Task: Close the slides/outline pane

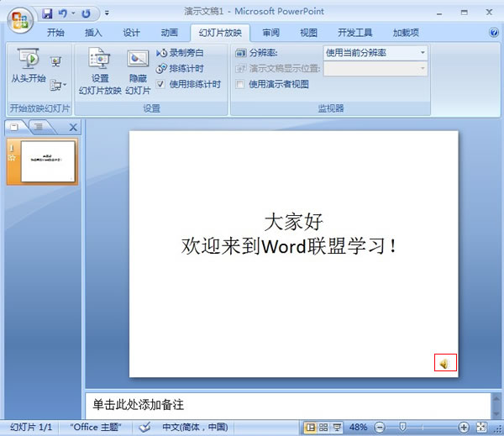Action: (73, 128)
